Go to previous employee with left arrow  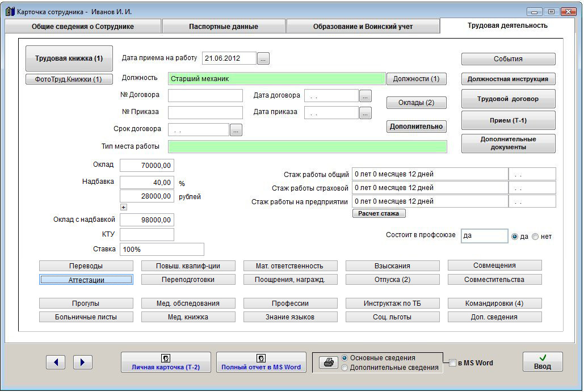pyautogui.click(x=56, y=362)
